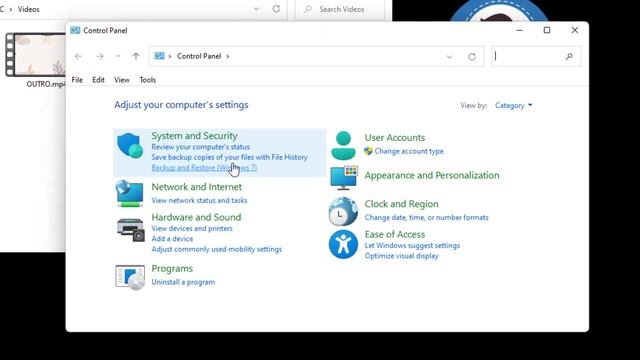640x360 pixels.
Task: Click View network status and tasks
Action: 199,200
